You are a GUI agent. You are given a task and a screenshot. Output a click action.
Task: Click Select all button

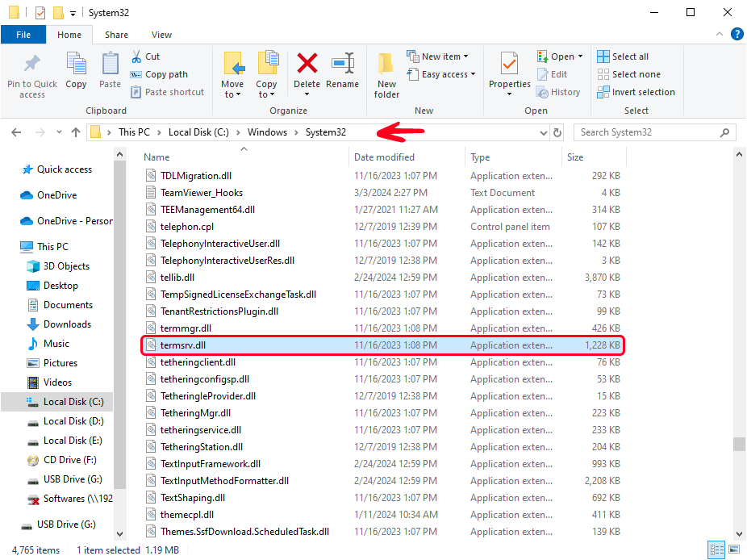(623, 56)
